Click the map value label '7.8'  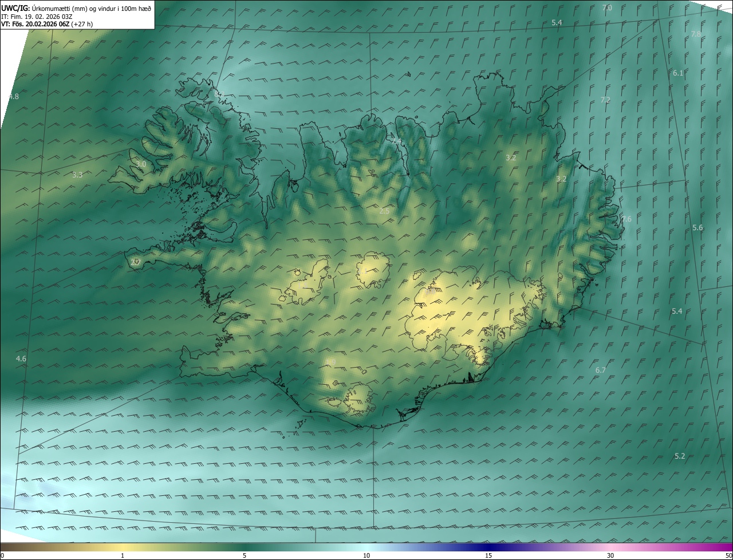coord(696,34)
